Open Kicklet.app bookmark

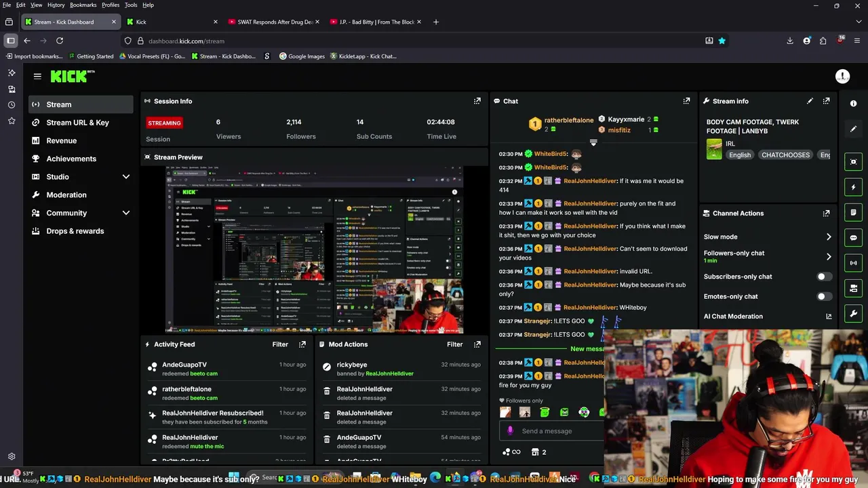coord(363,56)
